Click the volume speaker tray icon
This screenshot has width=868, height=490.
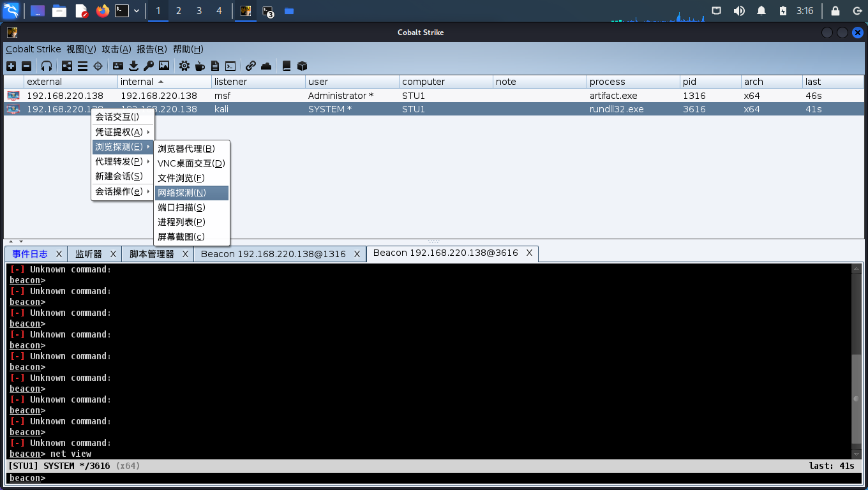pos(739,11)
